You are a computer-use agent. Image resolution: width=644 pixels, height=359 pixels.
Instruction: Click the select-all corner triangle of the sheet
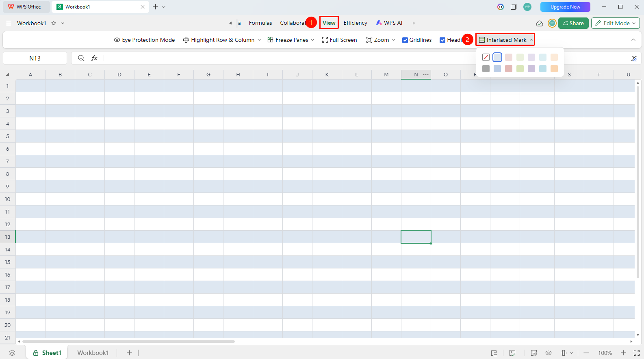pos(8,75)
